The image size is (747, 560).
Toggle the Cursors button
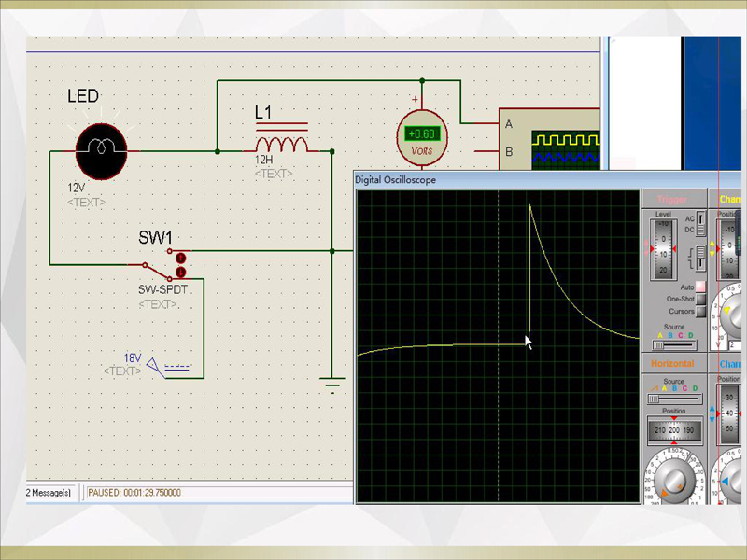click(x=700, y=311)
